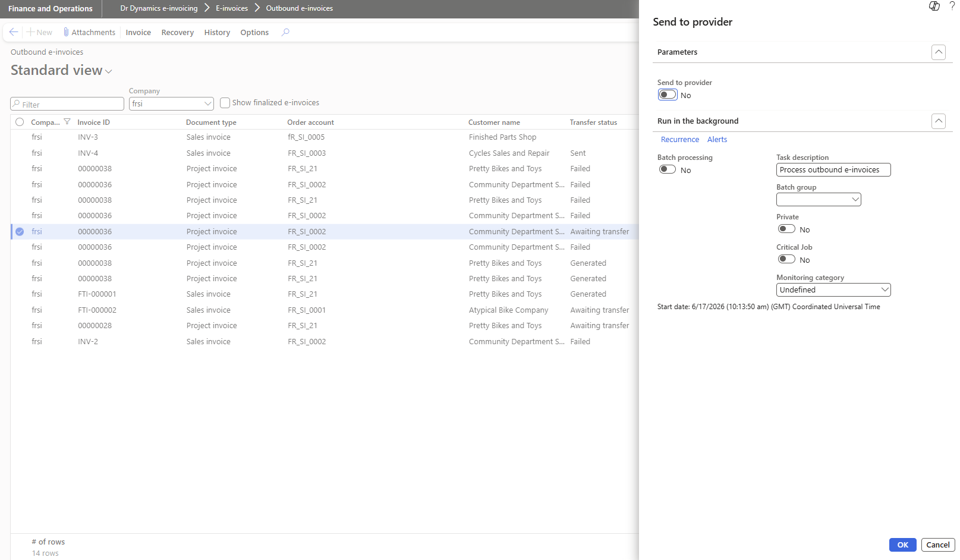960x560 pixels.
Task: Sort by Customer name column header
Action: click(x=494, y=122)
